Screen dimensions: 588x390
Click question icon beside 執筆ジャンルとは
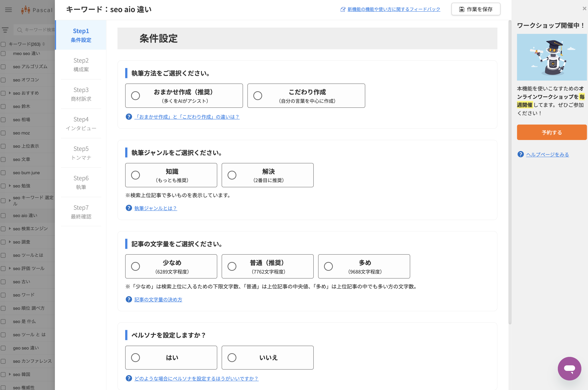[129, 208]
